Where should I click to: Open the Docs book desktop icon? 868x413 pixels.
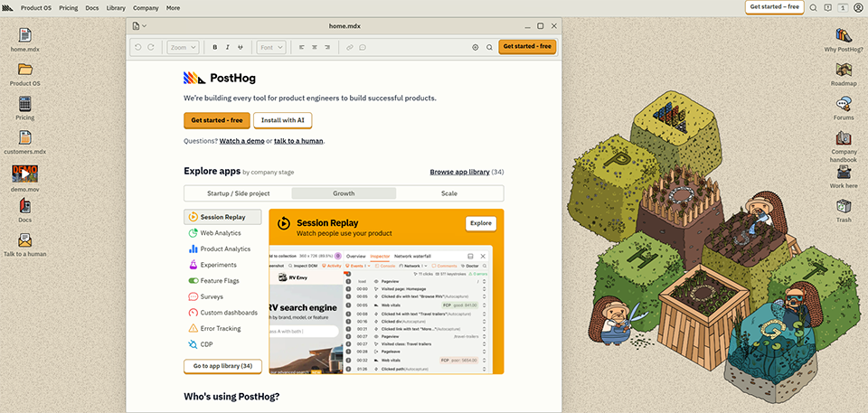[x=25, y=206]
